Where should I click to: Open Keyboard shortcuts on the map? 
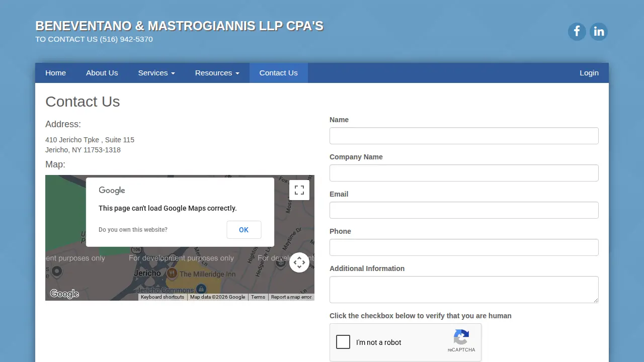click(163, 297)
